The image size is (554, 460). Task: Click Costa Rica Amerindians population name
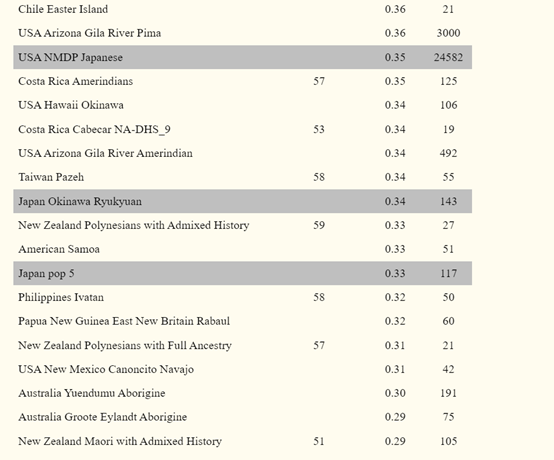point(76,81)
